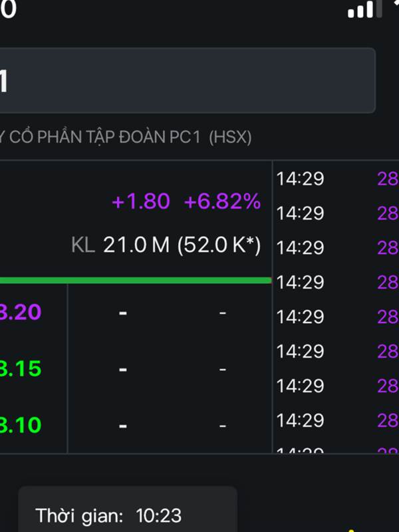Select the green 3.10 price level
399x532 pixels.
(20, 424)
